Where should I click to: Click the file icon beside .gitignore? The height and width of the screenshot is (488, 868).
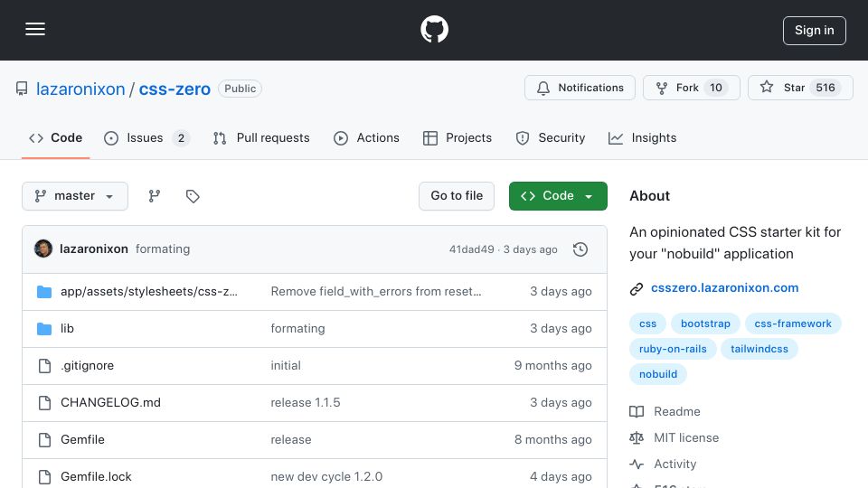point(44,366)
